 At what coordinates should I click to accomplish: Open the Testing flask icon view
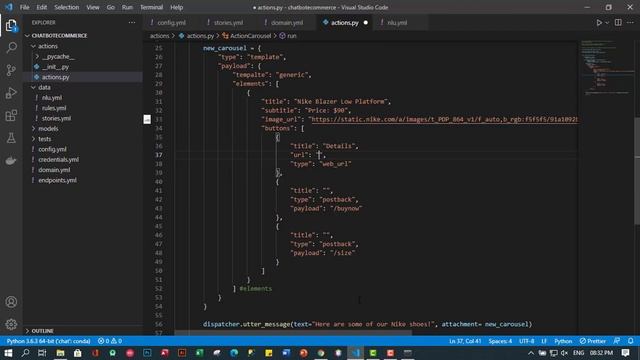[x=11, y=138]
